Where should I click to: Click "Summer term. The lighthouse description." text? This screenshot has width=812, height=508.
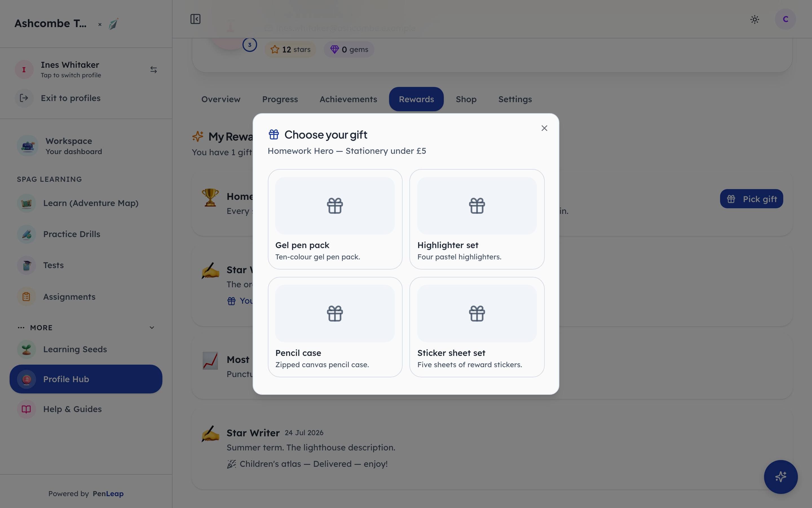pyautogui.click(x=311, y=448)
